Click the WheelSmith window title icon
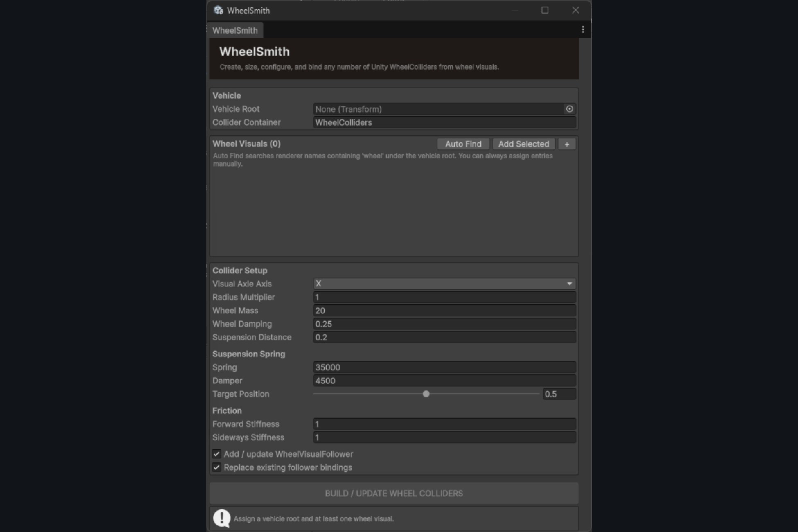Screen dimensions: 798x532 219,10
